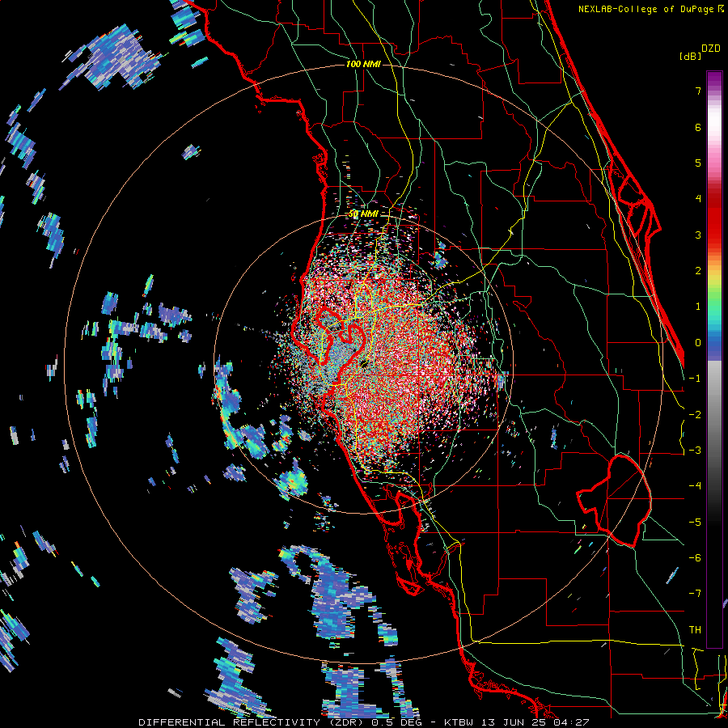Click the -2 value on color scale
This screenshot has height=728, width=728.
[695, 415]
